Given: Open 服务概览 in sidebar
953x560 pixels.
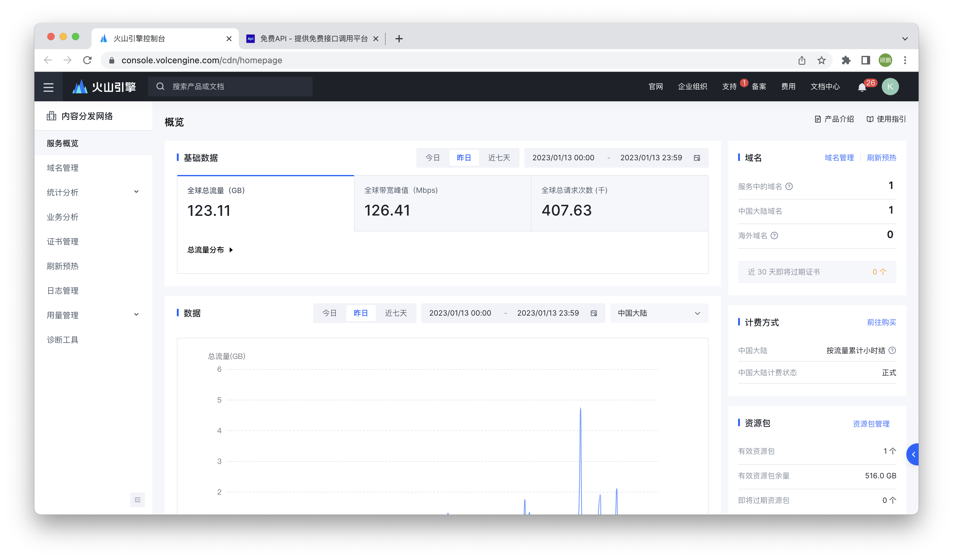Looking at the screenshot, I should [x=93, y=143].
